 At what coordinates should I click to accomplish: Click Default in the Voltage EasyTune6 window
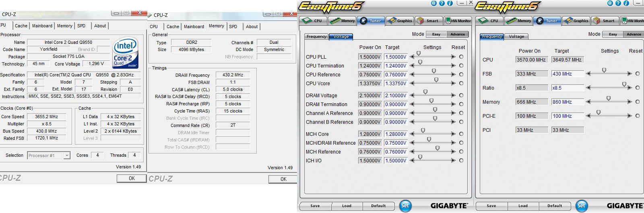[378, 206]
